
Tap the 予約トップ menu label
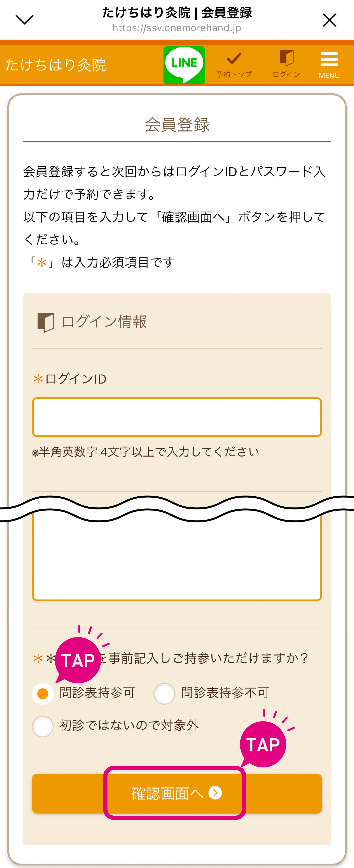234,75
